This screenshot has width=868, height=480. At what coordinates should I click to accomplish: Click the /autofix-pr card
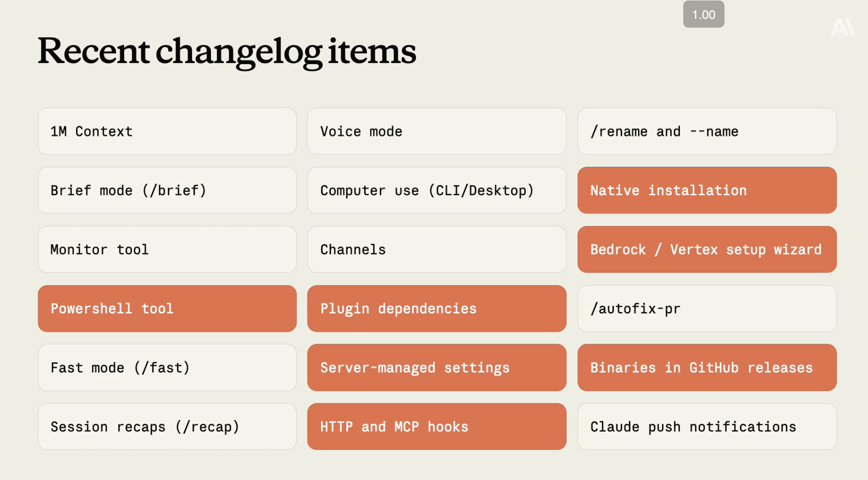(707, 309)
